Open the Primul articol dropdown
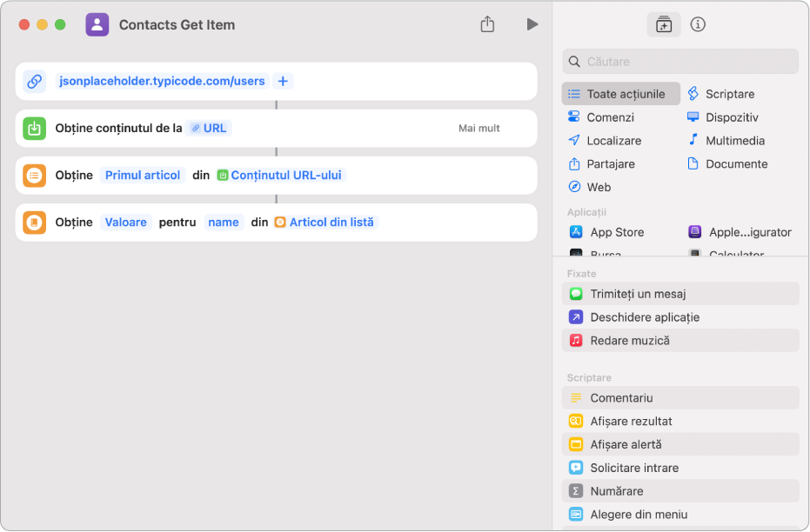 pos(143,176)
